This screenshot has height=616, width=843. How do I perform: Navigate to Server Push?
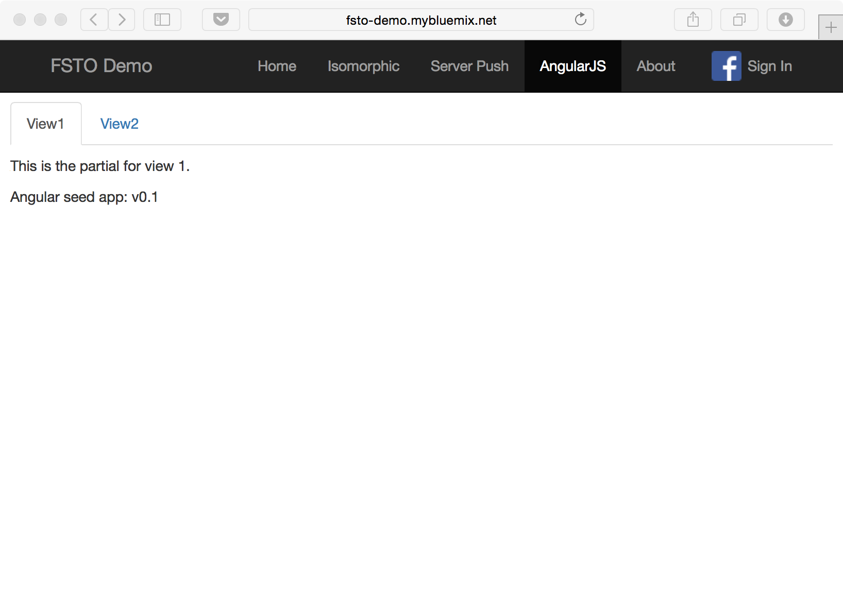click(469, 66)
